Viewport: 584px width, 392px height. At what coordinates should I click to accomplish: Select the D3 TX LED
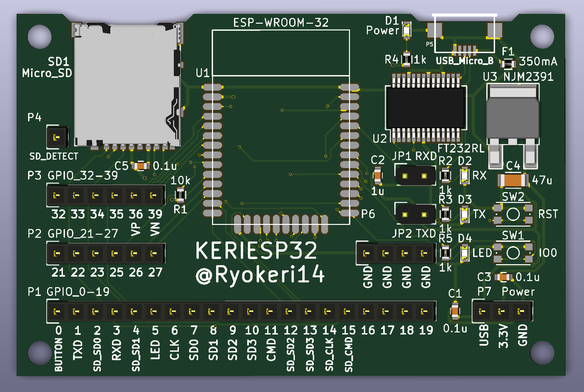coord(465,214)
